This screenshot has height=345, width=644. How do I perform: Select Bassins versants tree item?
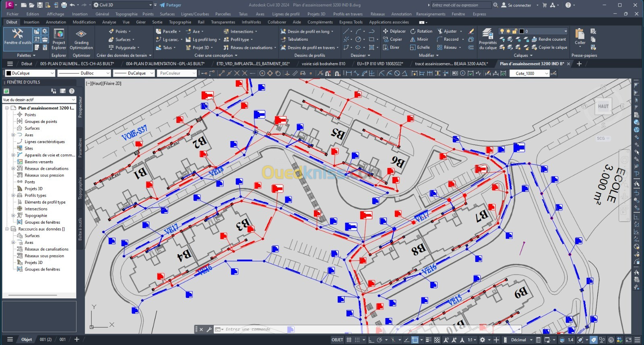pyautogui.click(x=39, y=162)
